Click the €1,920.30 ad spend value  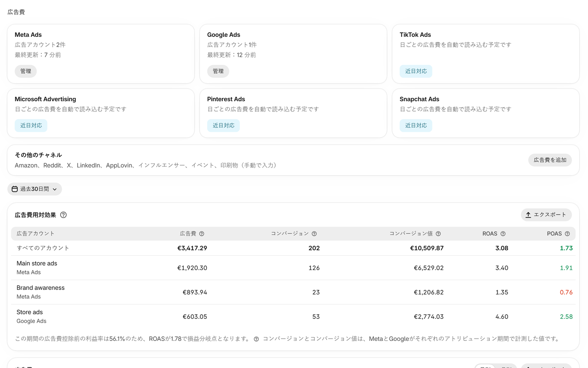[x=192, y=268]
